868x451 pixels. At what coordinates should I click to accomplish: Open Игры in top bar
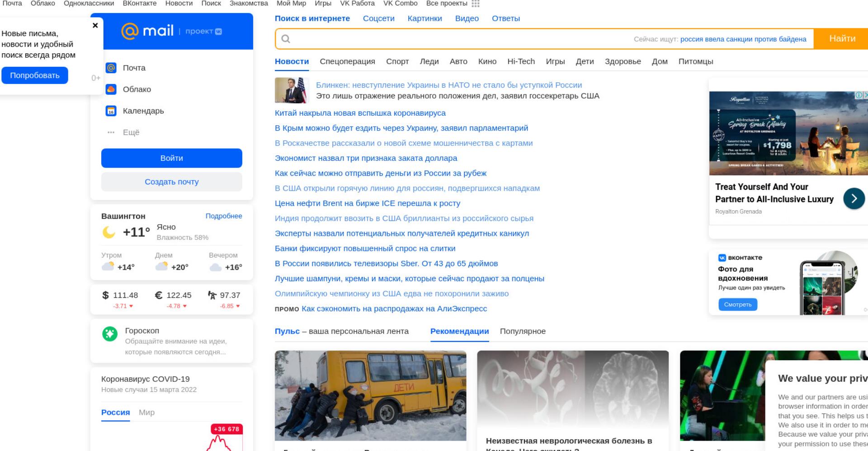pyautogui.click(x=323, y=4)
